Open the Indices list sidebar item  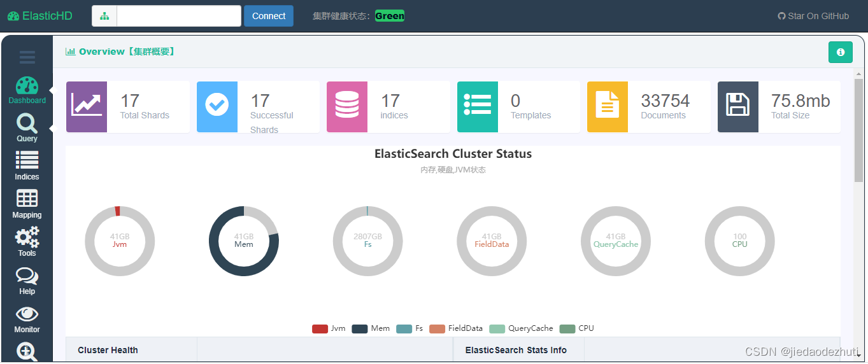pos(27,166)
